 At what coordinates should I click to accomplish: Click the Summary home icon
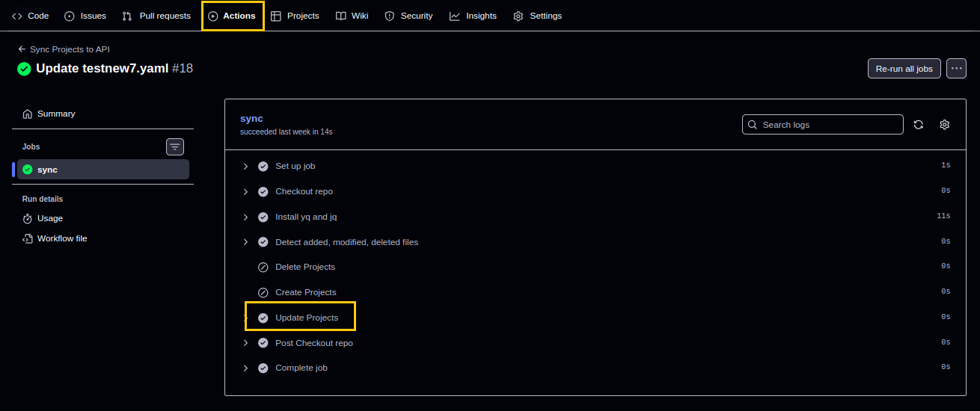tap(28, 114)
